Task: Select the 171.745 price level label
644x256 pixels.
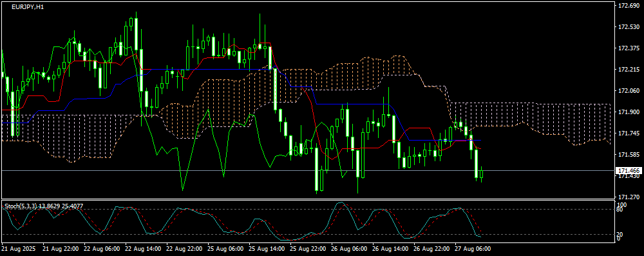Action: coord(629,133)
